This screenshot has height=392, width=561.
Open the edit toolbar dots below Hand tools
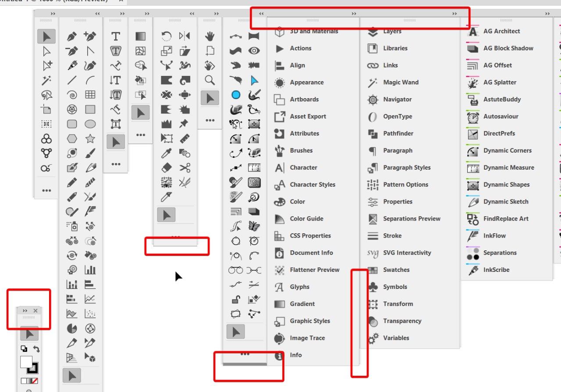coord(210,120)
